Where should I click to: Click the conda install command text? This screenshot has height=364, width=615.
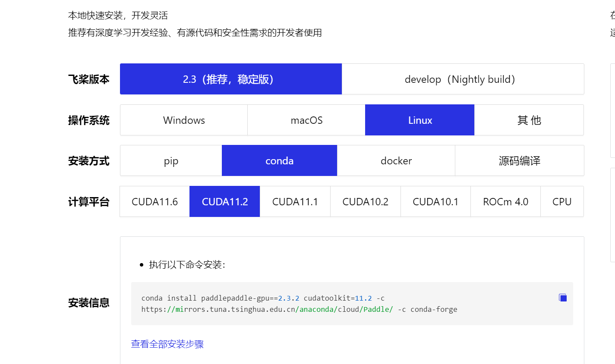pyautogui.click(x=263, y=298)
